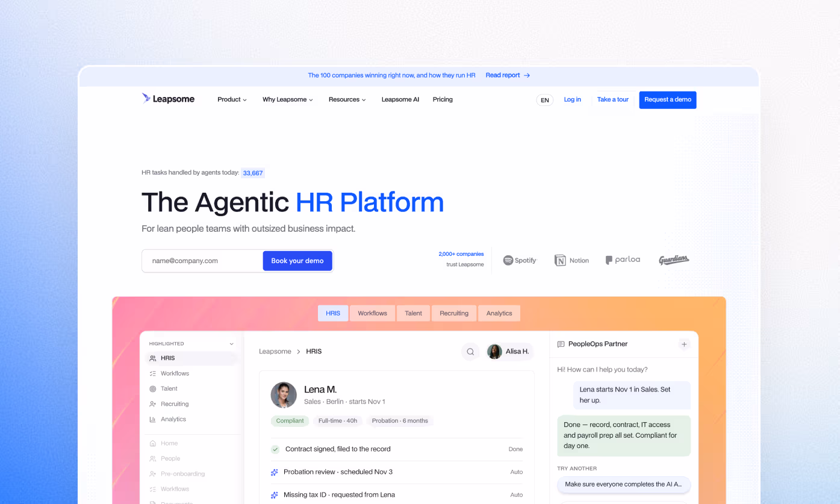The height and width of the screenshot is (504, 840).
Task: Click the sparkle icon next to Missing tax ID
Action: coord(275,495)
